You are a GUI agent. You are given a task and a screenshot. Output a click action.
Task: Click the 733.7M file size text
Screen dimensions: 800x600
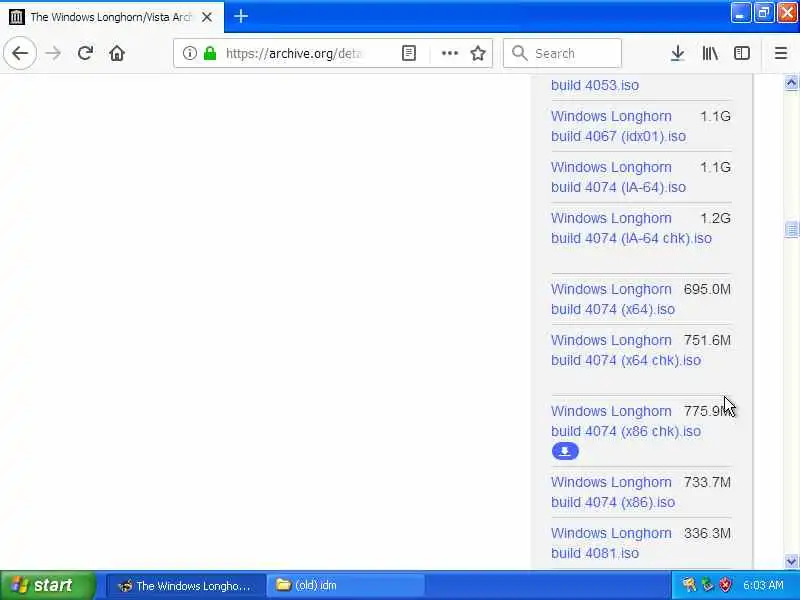coord(707,482)
